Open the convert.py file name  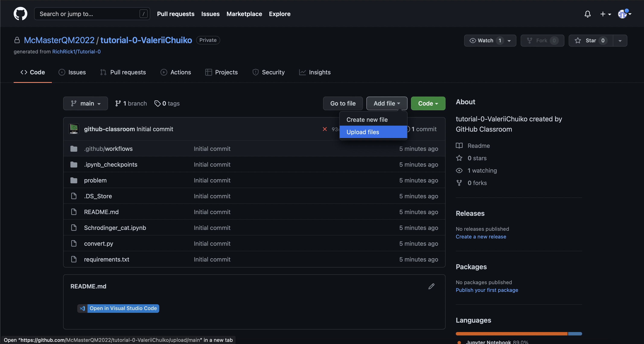coord(99,244)
